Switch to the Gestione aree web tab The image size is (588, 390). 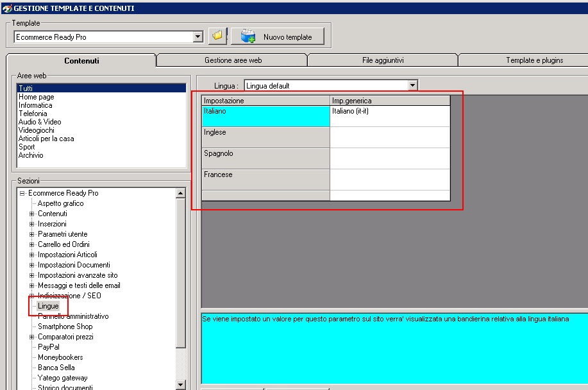(x=233, y=60)
